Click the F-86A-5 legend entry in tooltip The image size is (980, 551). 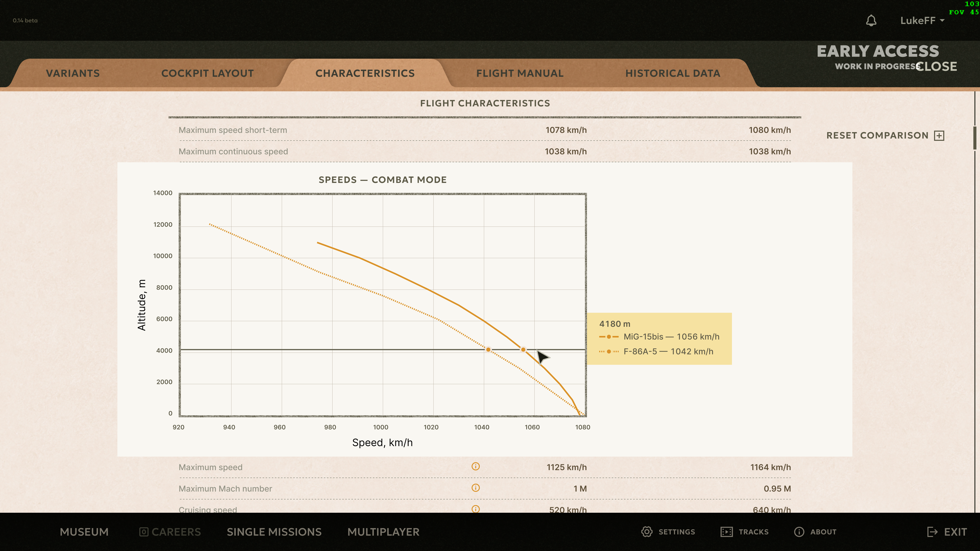pos(656,352)
